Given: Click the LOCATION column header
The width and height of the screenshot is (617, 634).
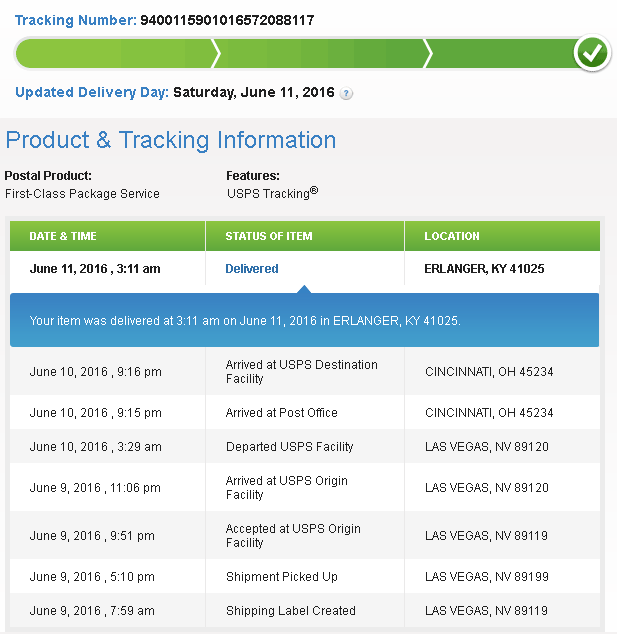Looking at the screenshot, I should [452, 237].
